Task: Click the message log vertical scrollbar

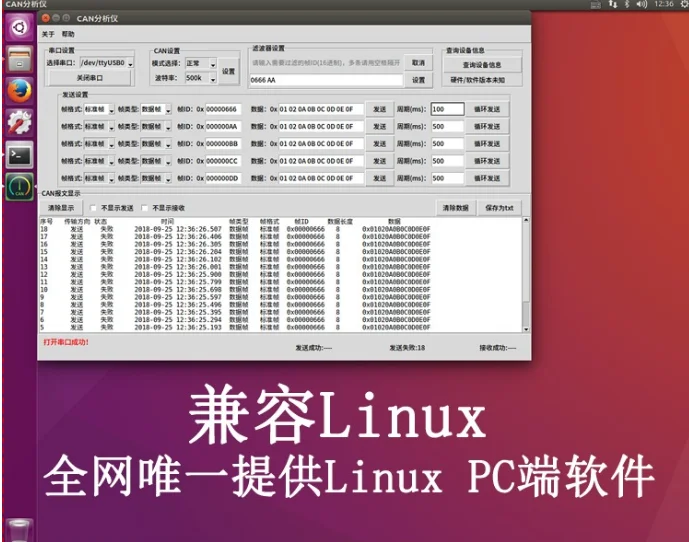Action: point(526,274)
